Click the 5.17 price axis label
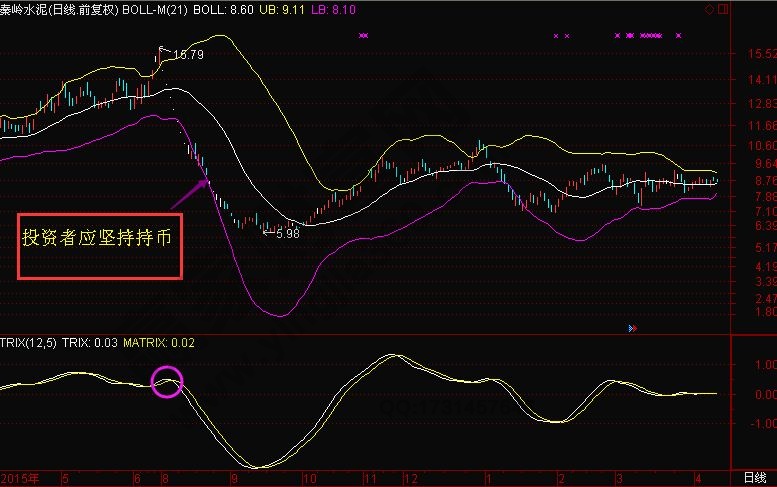This screenshot has height=487, width=777. [766, 247]
